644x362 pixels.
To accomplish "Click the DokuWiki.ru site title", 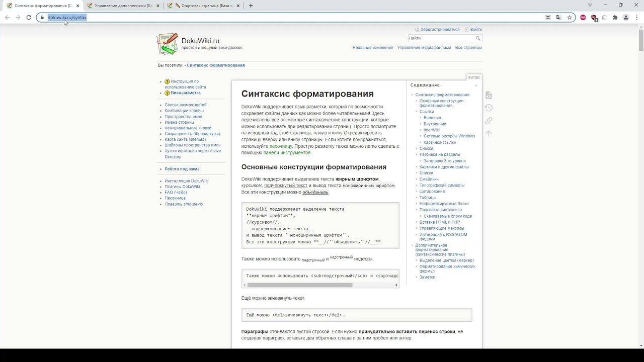I will (x=200, y=41).
